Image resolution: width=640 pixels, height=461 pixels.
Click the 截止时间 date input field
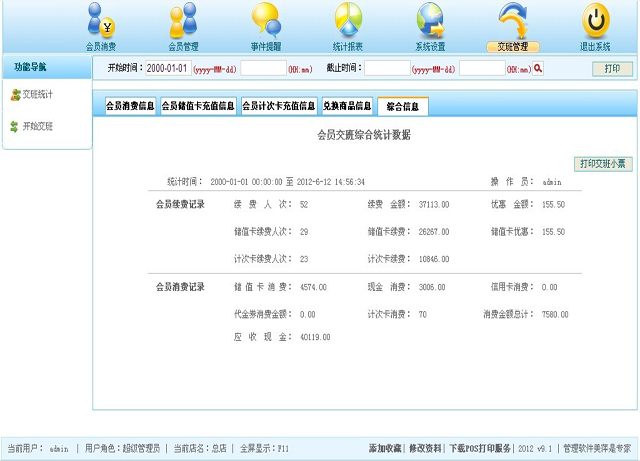[387, 69]
